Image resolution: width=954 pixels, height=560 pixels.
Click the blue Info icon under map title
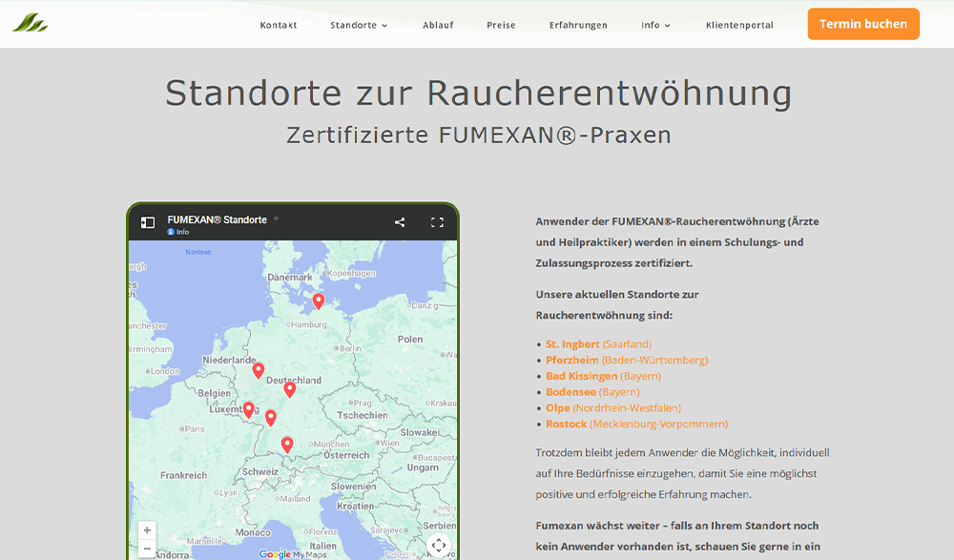(171, 232)
